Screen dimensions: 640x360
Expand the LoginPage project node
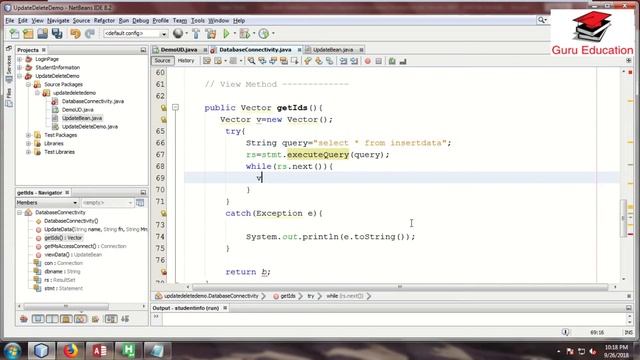20,59
